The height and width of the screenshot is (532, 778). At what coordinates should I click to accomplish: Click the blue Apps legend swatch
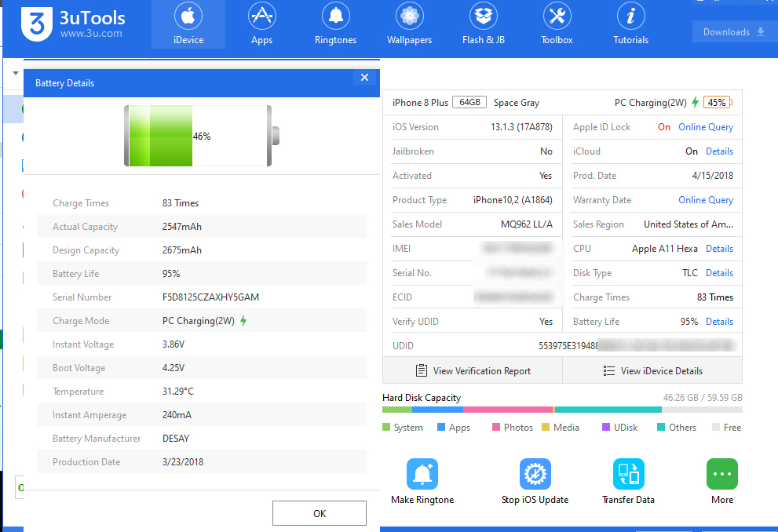441,427
